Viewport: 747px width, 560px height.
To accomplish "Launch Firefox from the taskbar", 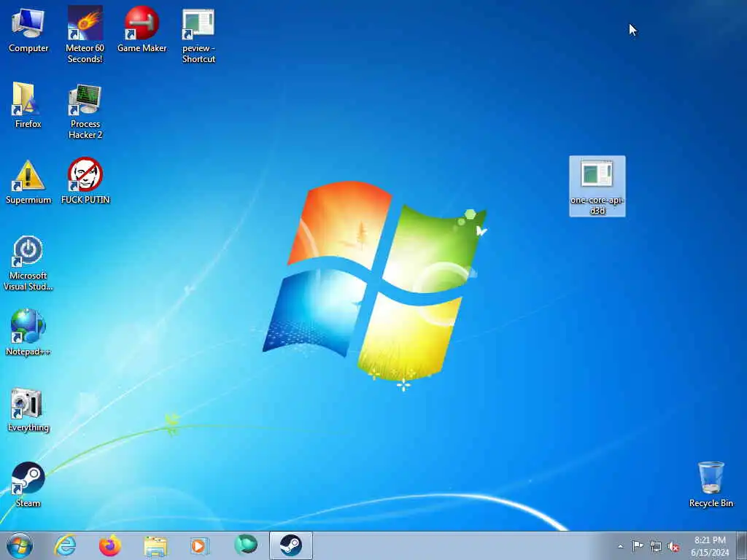I will (x=110, y=545).
